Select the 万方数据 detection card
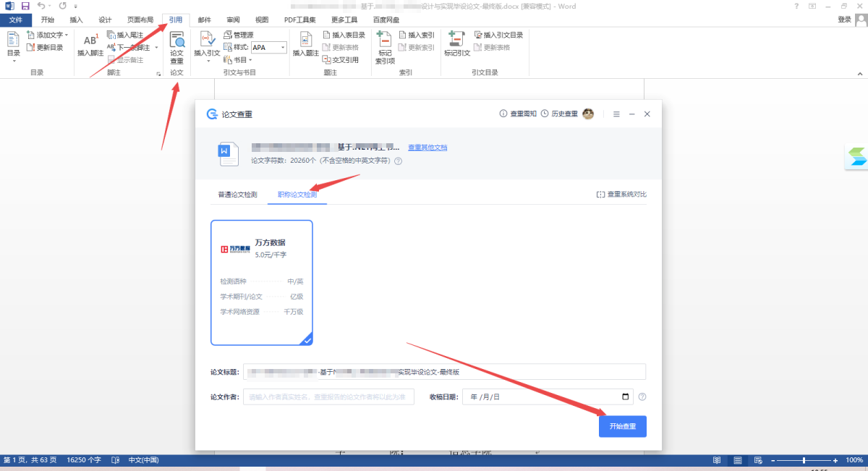Screen dimensions: 868x471 coord(261,282)
